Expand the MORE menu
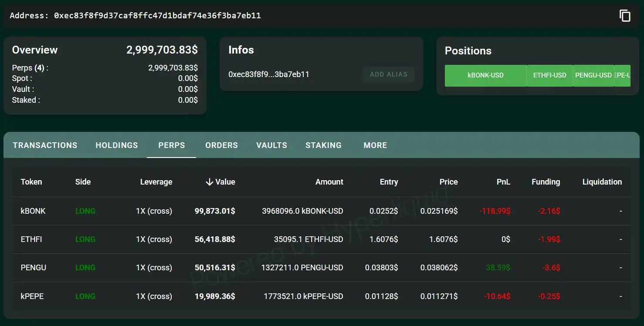644x326 pixels. click(375, 145)
